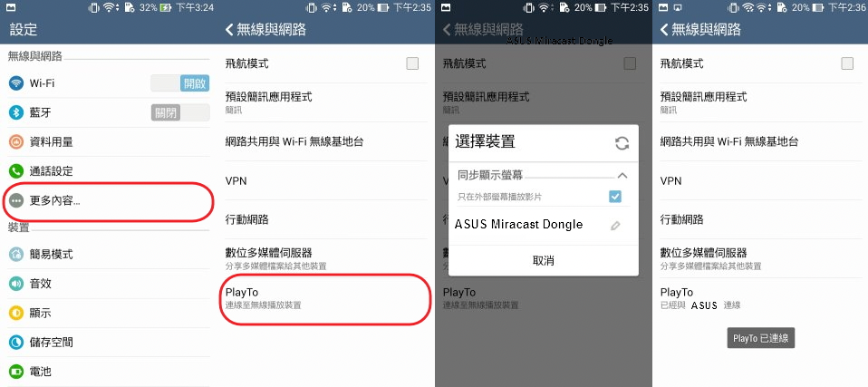Go back via 無線與網路 arrow in second panel

(x=229, y=29)
